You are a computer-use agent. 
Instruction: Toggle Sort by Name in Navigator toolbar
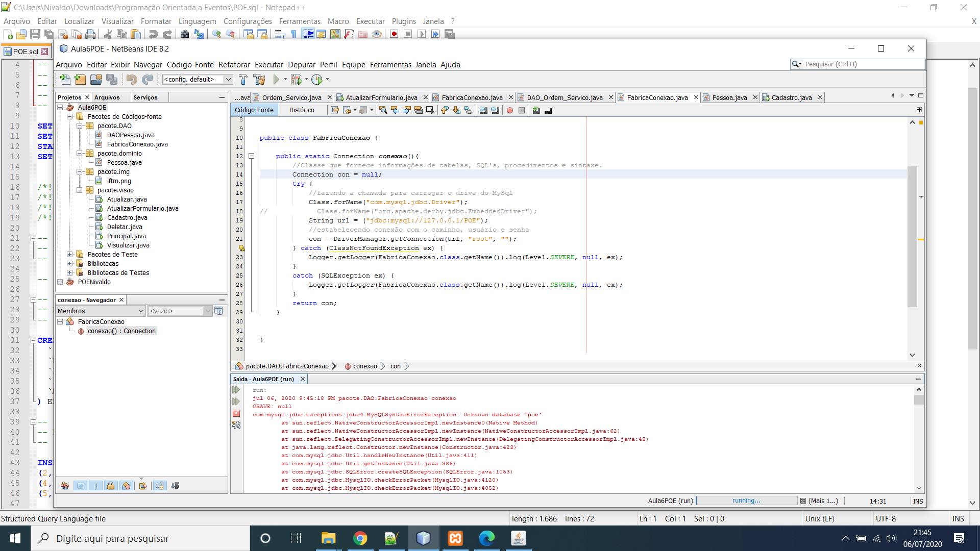point(160,486)
